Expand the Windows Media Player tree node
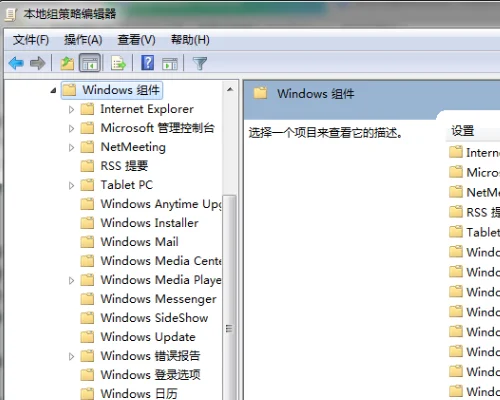The image size is (500, 400). (x=71, y=280)
